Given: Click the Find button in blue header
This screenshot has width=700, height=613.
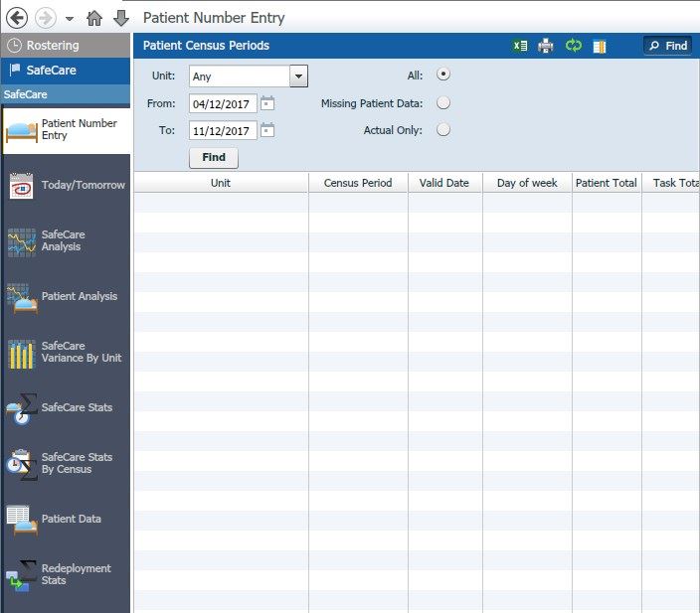Looking at the screenshot, I should [x=668, y=46].
